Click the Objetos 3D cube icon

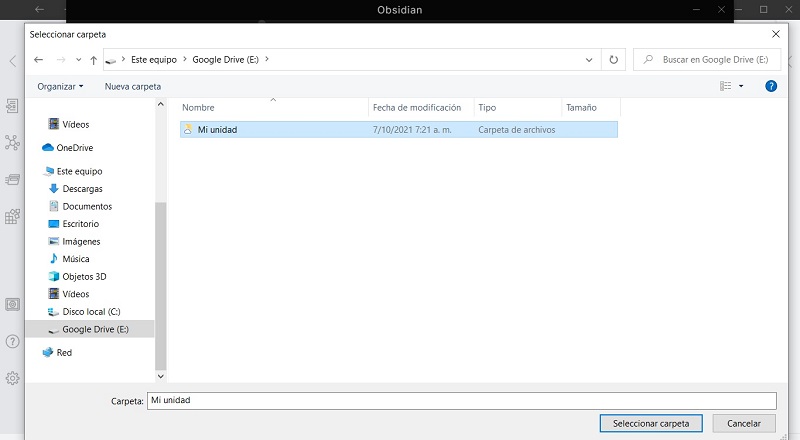pos(54,276)
